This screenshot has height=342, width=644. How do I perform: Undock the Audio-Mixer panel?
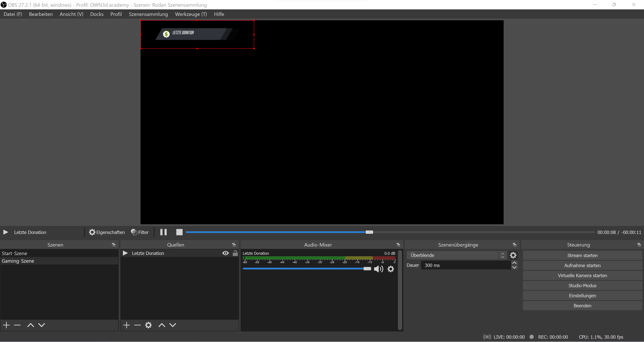398,245
